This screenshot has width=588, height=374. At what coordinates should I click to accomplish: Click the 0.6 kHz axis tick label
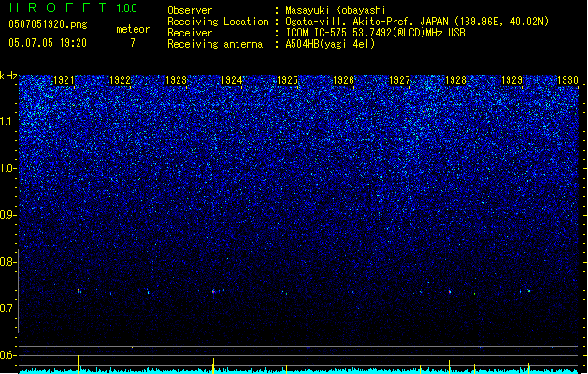7,355
